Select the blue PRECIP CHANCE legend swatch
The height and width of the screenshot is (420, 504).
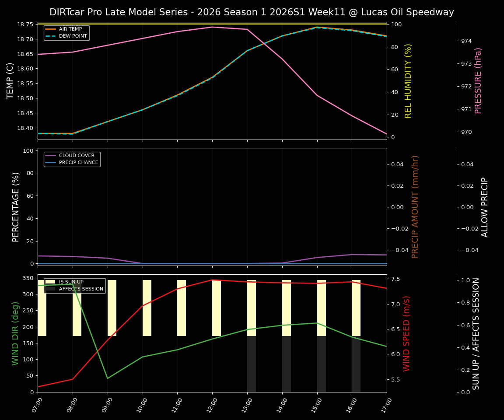(50, 162)
